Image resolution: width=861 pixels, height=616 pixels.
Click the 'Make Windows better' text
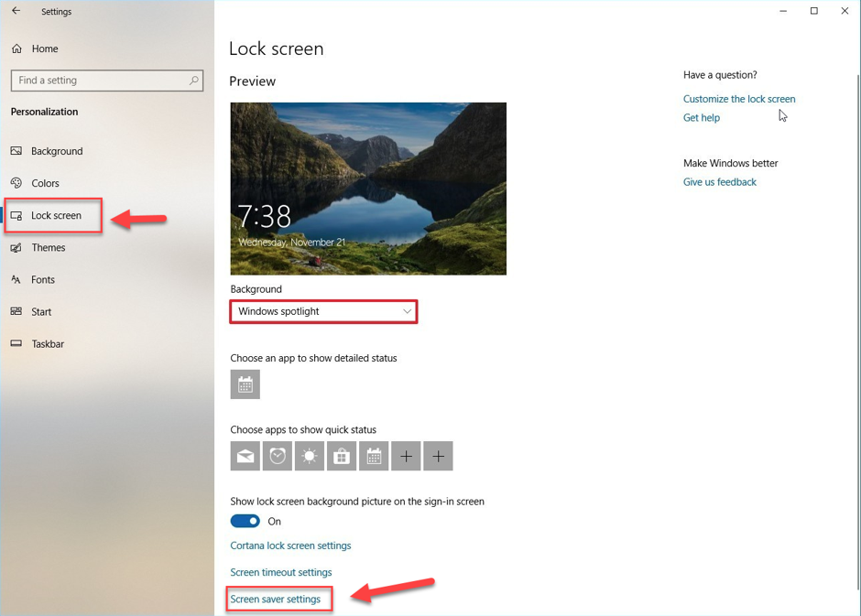(x=730, y=163)
